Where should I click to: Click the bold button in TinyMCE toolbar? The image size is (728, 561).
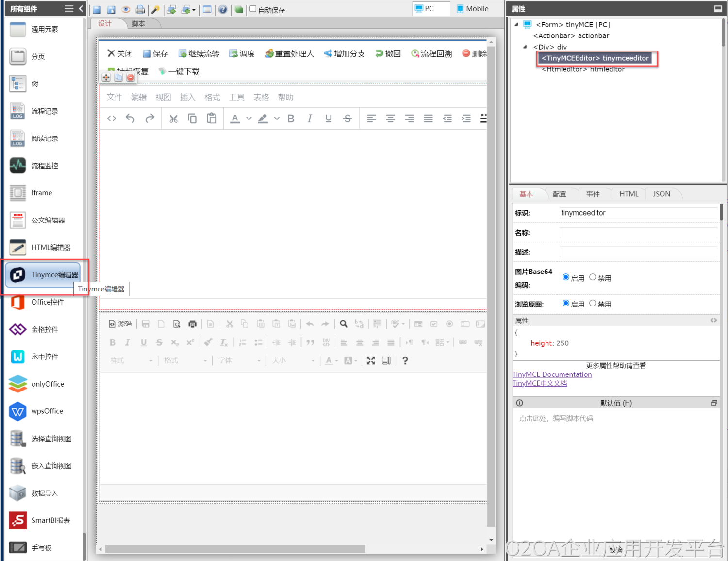(x=291, y=119)
